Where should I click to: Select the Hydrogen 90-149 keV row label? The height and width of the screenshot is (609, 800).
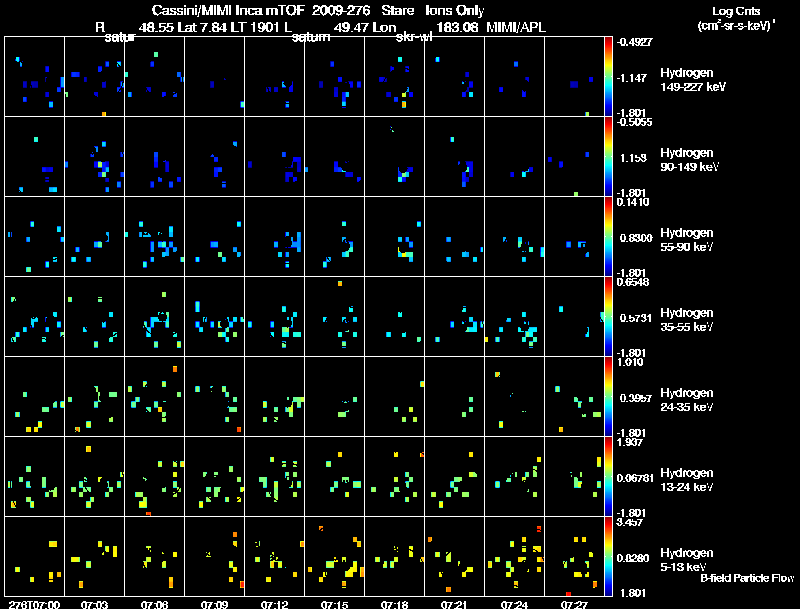(x=689, y=160)
